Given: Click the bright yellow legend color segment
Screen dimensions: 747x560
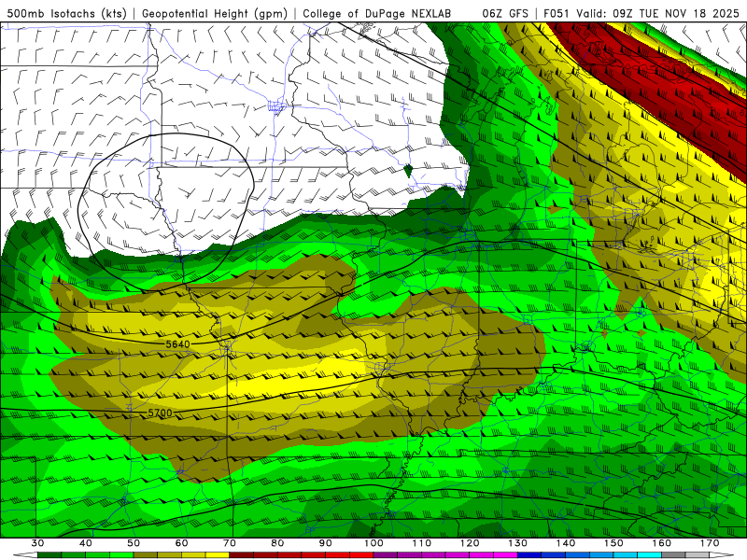Looking at the screenshot, I should [x=218, y=555].
